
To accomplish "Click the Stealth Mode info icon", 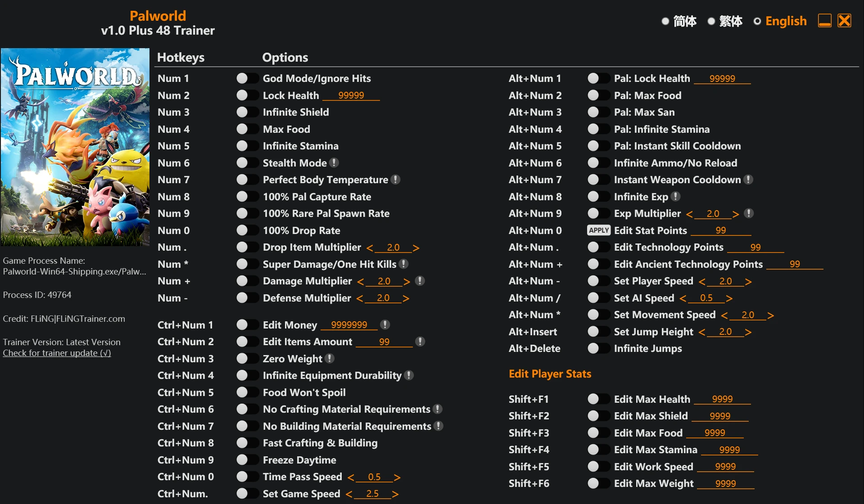I will [x=334, y=162].
